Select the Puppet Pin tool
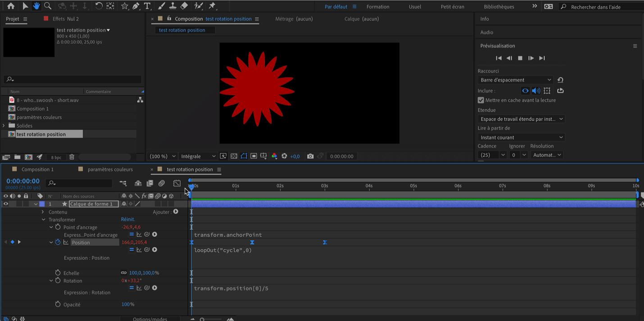Viewport: 644px width, 321px height. (212, 6)
